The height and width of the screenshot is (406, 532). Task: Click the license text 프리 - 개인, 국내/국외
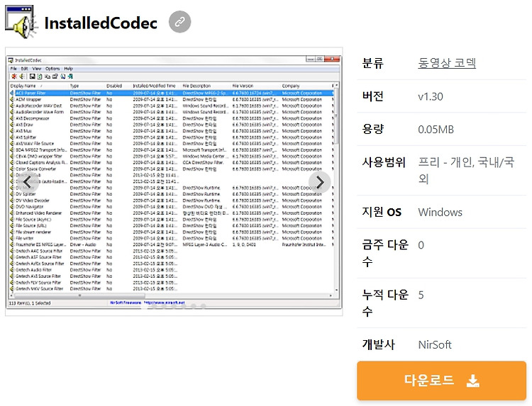click(x=466, y=170)
